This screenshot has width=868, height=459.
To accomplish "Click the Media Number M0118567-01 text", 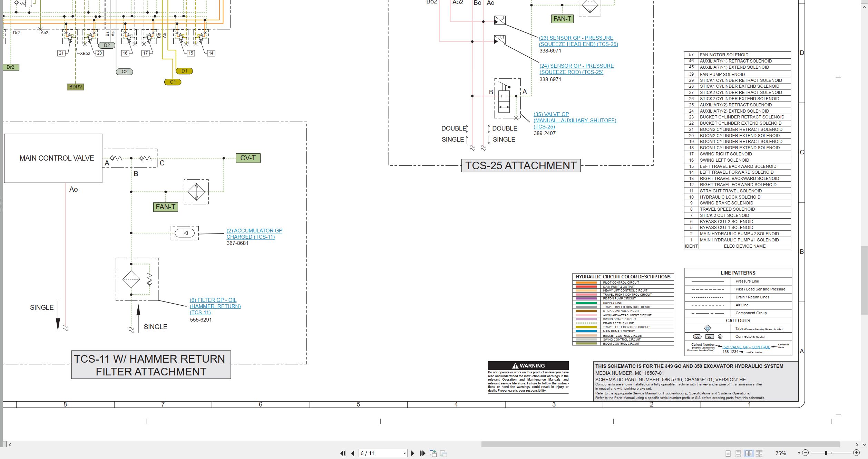I will pos(630,373).
